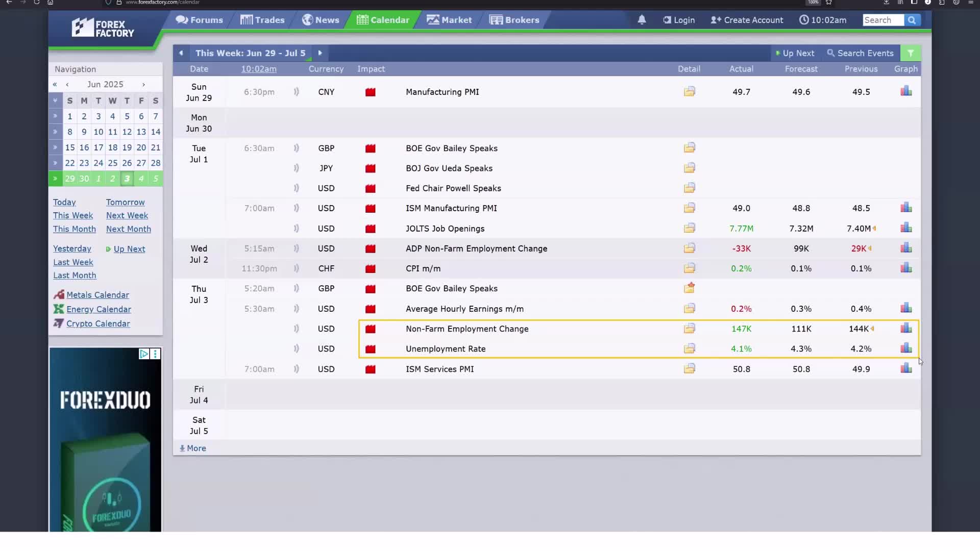
Task: Click the notifications bell icon
Action: click(642, 20)
